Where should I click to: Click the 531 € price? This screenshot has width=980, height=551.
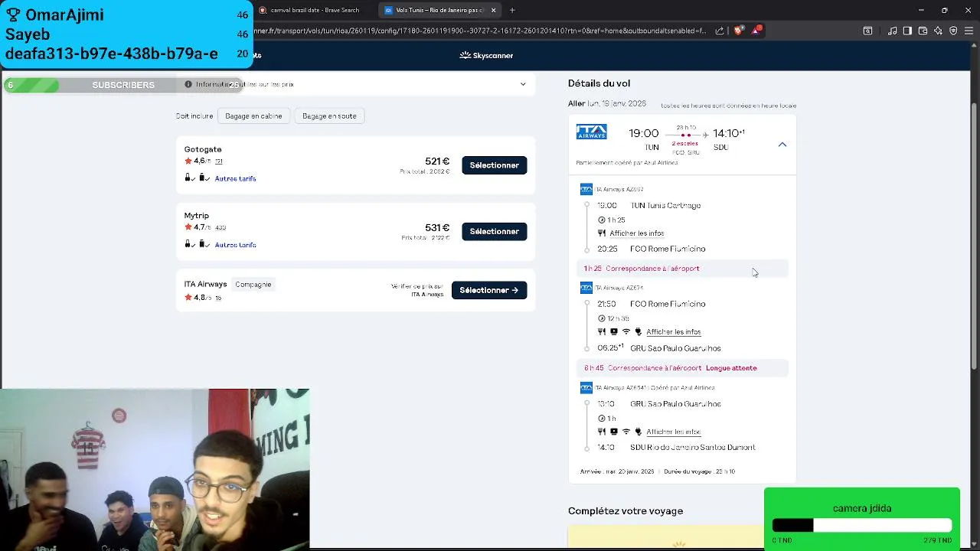(x=437, y=227)
